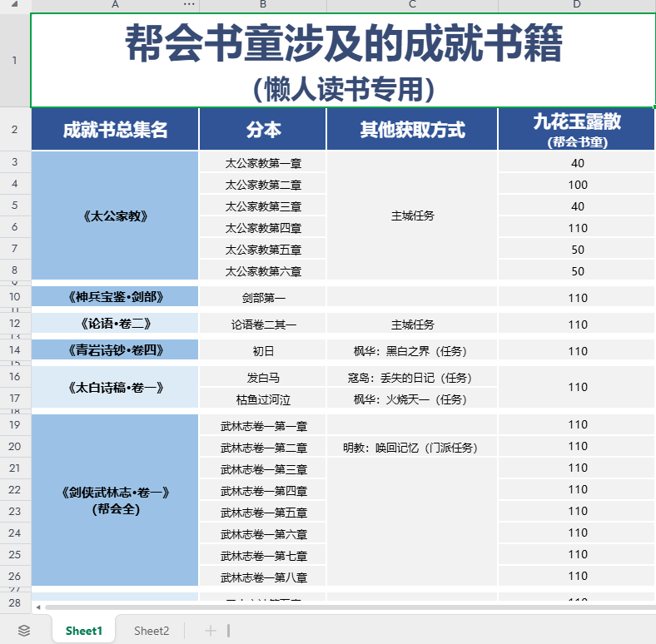Select cell 《剑侠武林志•卷一》(帮会全)
The image size is (656, 644).
pyautogui.click(x=115, y=500)
